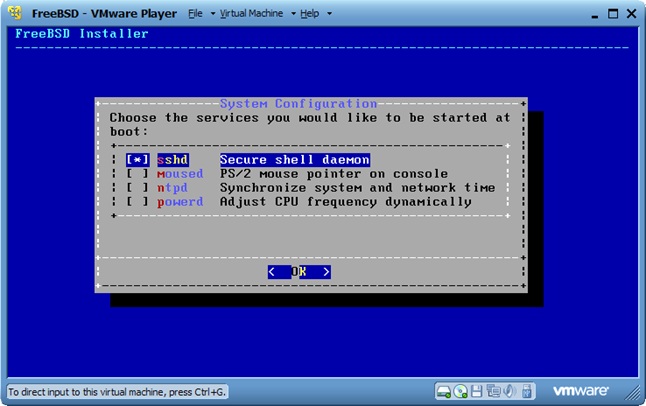Click the CD/DVD drive status icon
Screen dimensions: 646x406
(x=461, y=390)
